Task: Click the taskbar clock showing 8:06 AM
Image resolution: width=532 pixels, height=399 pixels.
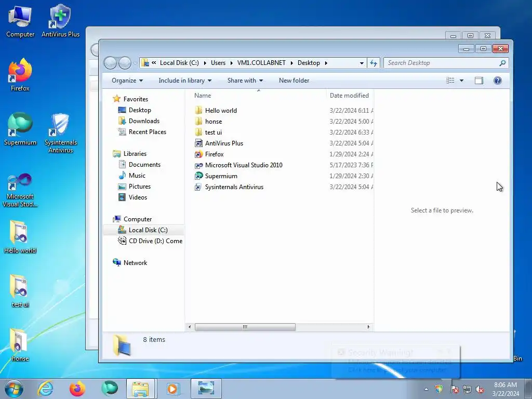Action: point(505,389)
